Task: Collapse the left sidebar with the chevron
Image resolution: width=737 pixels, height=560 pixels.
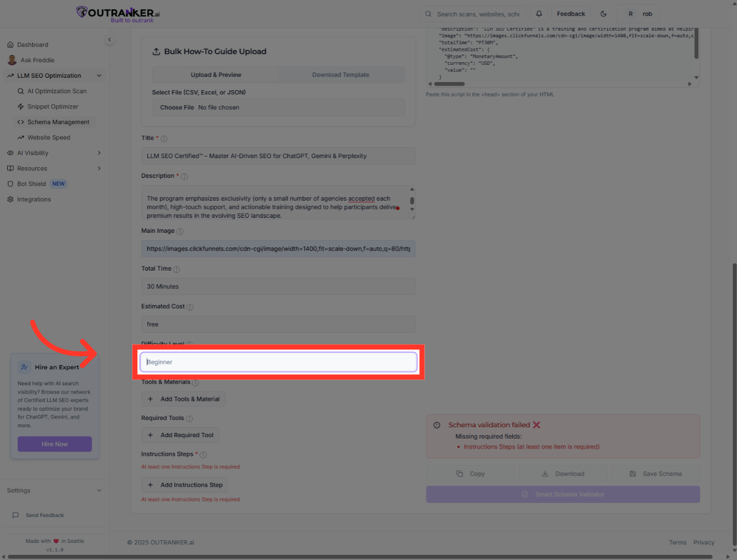Action: (x=109, y=39)
